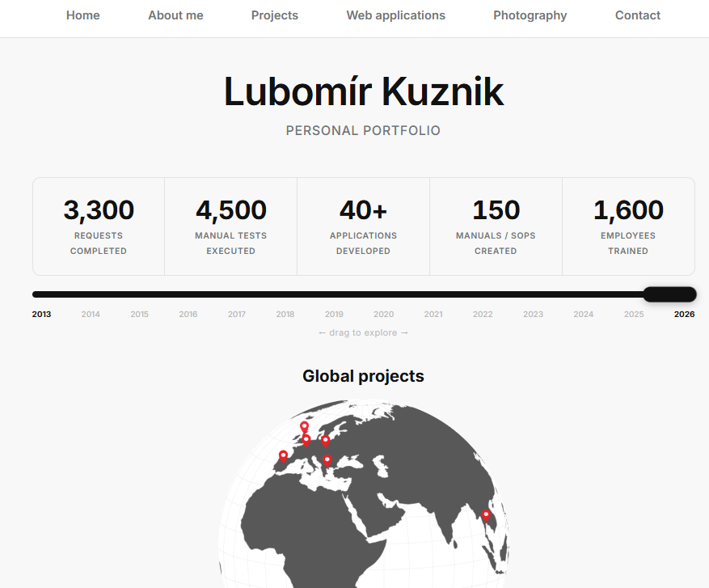Click the timeline slider thumb at 2026
This screenshot has width=709, height=588.
click(669, 294)
